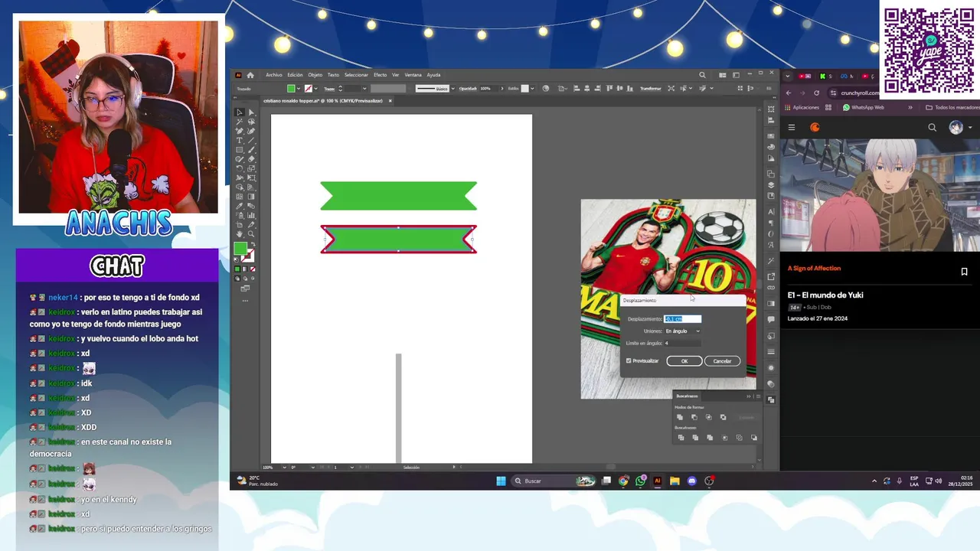Open the Archivo menu
980x551 pixels.
[x=274, y=75]
